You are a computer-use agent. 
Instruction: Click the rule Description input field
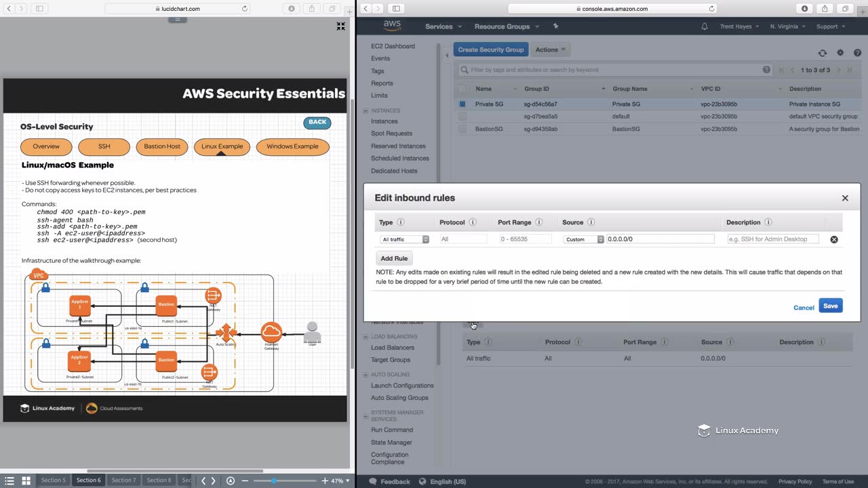(773, 239)
